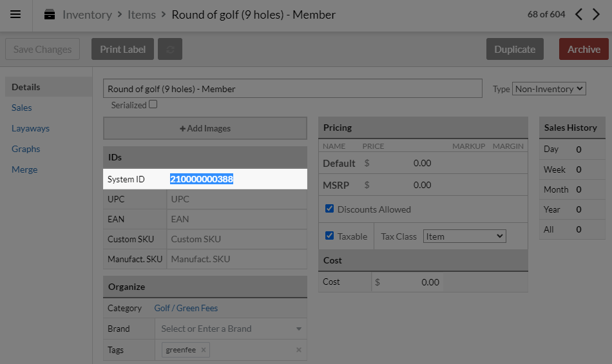Click the Sales History Week row
The image size is (612, 364).
[x=572, y=169]
